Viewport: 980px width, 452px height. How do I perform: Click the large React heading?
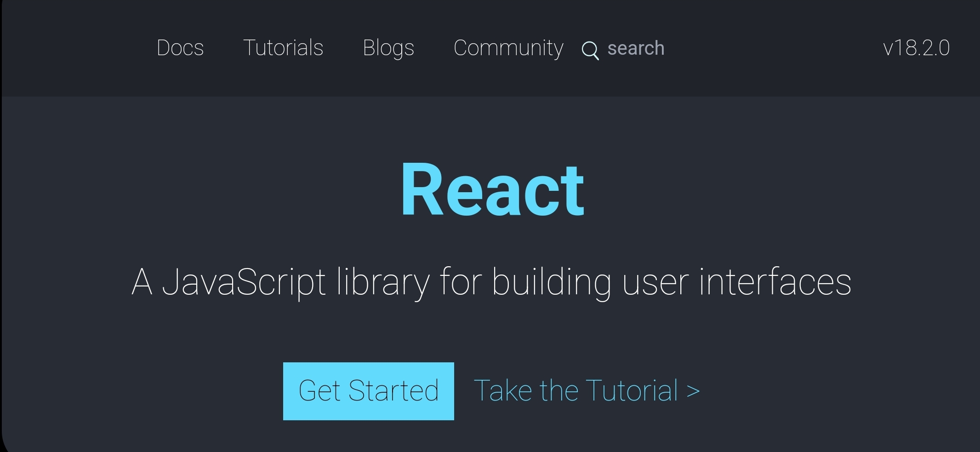pyautogui.click(x=492, y=189)
